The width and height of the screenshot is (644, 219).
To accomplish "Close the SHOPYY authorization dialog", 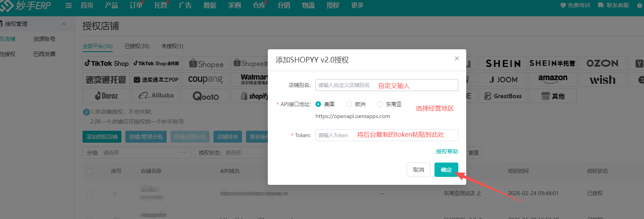I will [457, 58].
